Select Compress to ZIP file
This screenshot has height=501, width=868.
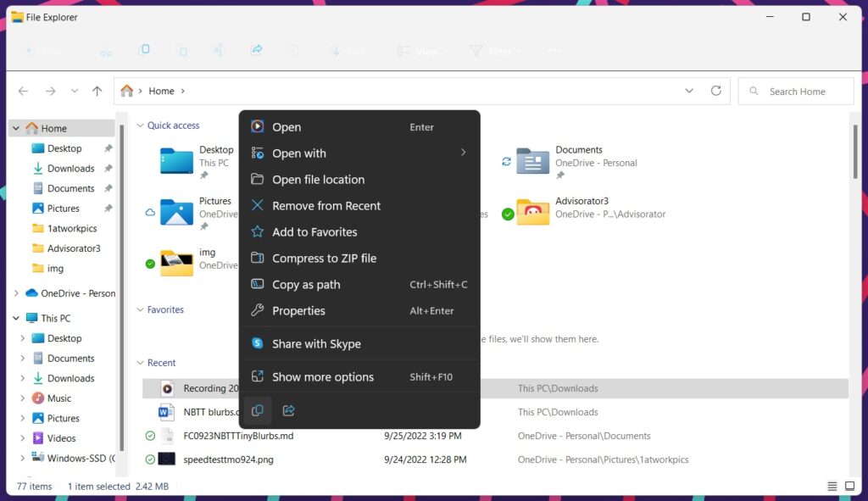click(x=324, y=259)
